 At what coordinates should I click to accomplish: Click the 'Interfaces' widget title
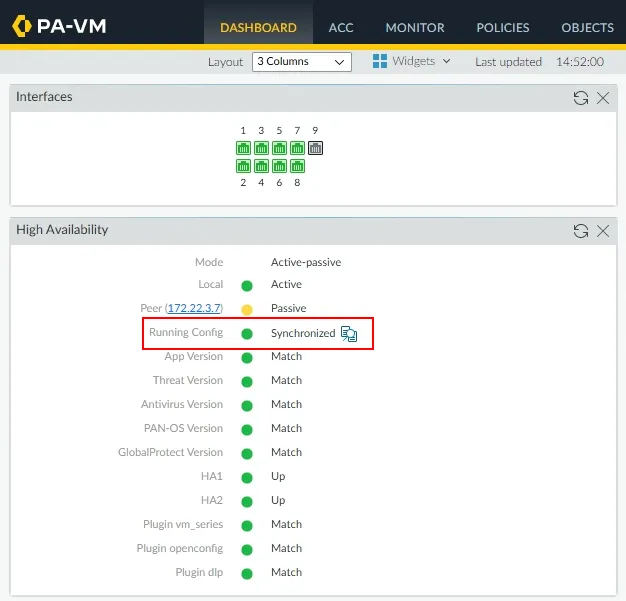[44, 97]
